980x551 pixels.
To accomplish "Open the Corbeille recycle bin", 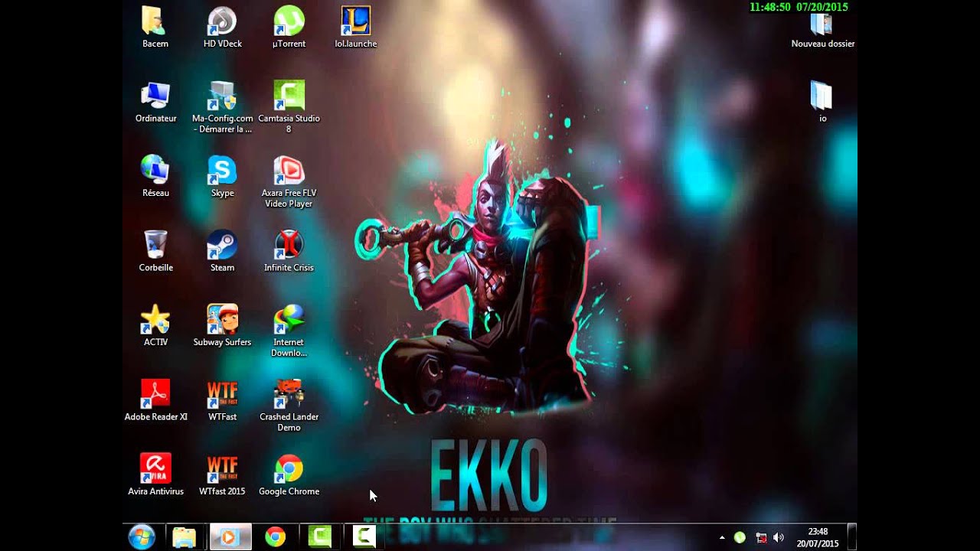I will [155, 251].
